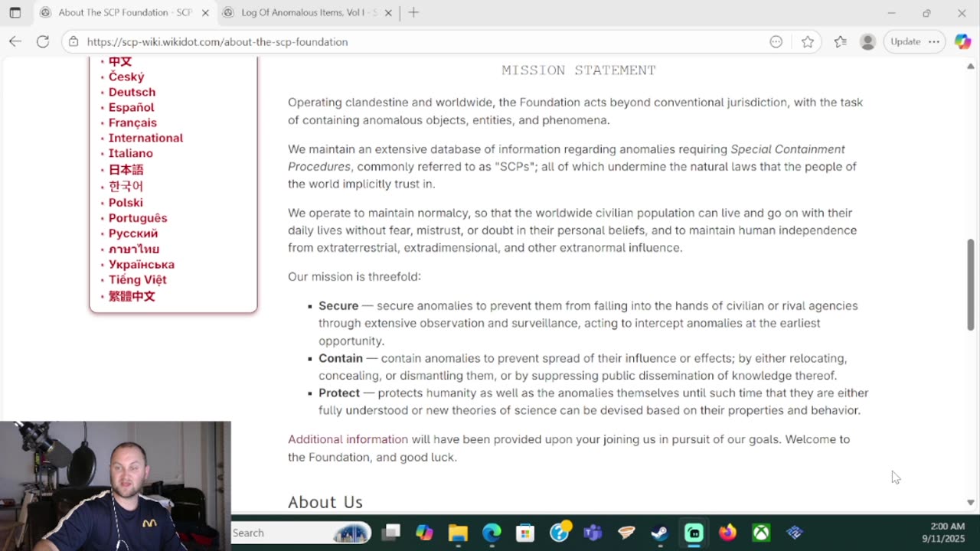Click the bold Contain term
Viewport: 980px width, 551px height.
click(x=341, y=358)
